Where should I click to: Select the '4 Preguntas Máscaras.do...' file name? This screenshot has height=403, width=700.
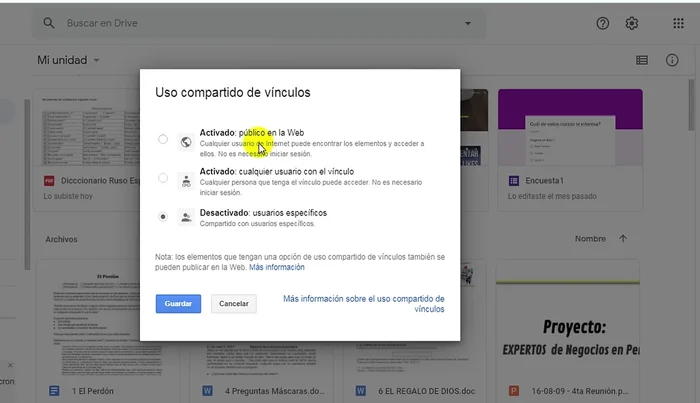click(x=275, y=391)
